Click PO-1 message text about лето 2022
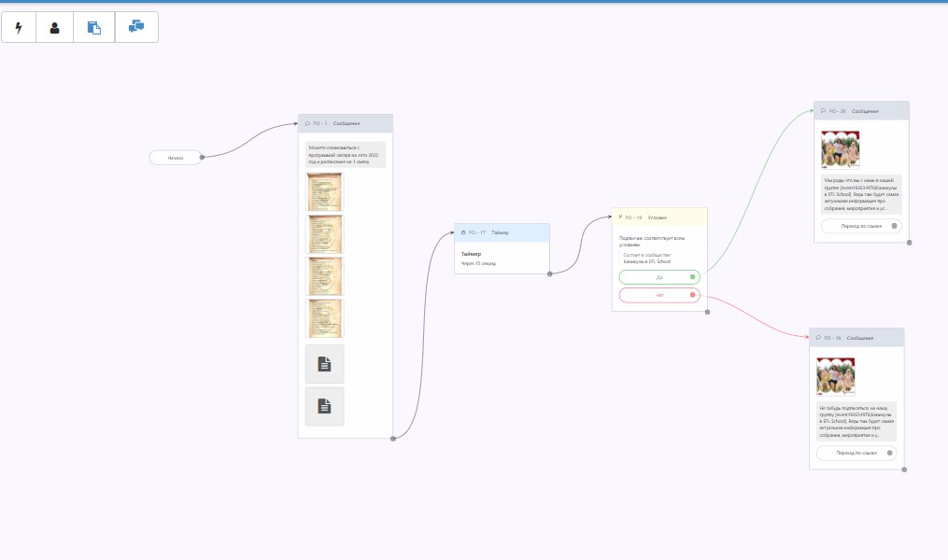 tap(346, 155)
